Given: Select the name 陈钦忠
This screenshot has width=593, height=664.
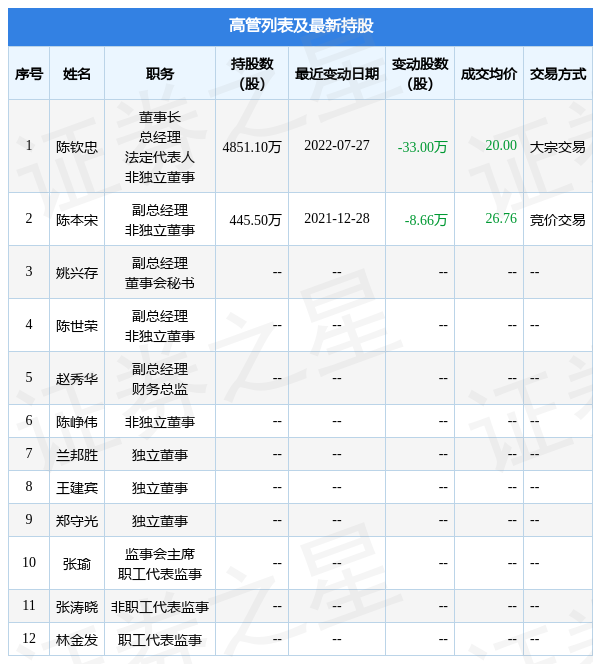Looking at the screenshot, I should [77, 147].
